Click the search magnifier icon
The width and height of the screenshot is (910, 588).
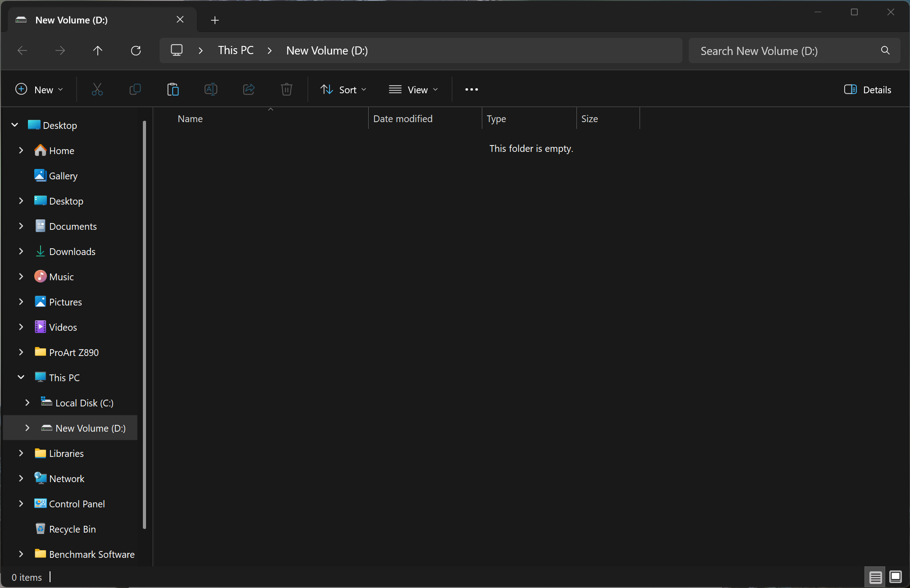tap(885, 50)
